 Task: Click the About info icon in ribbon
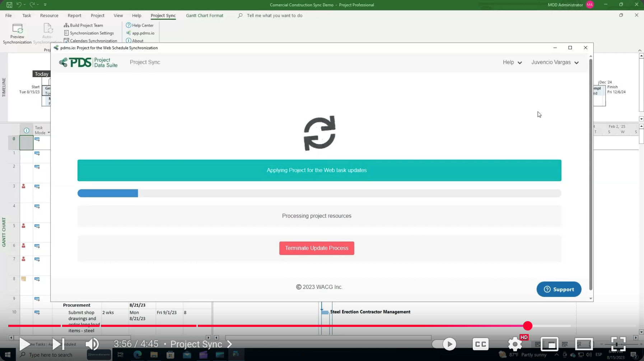129,41
